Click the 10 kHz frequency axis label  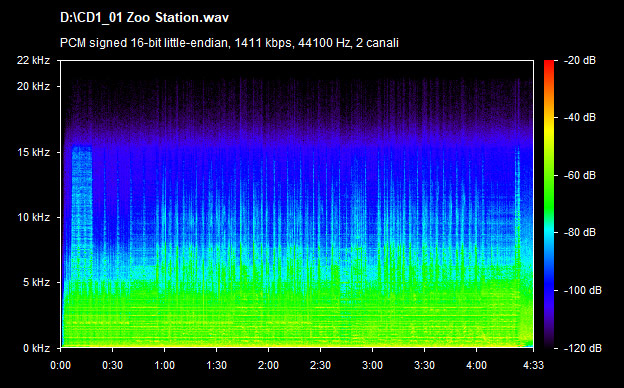click(x=33, y=217)
